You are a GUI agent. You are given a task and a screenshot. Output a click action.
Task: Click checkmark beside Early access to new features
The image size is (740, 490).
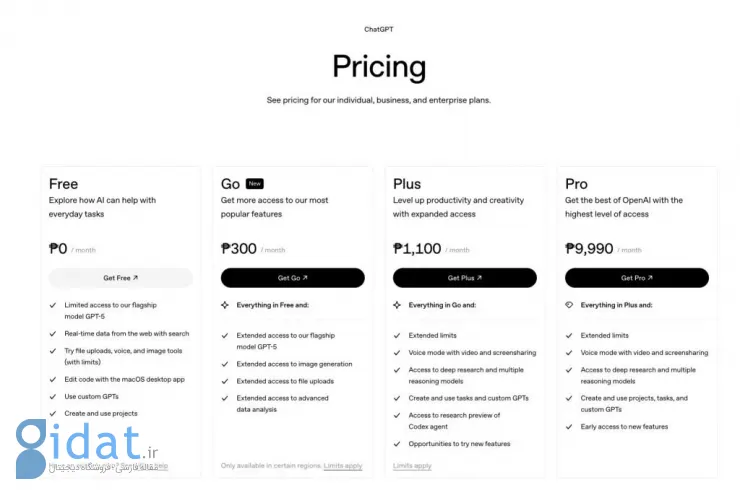[x=569, y=427]
